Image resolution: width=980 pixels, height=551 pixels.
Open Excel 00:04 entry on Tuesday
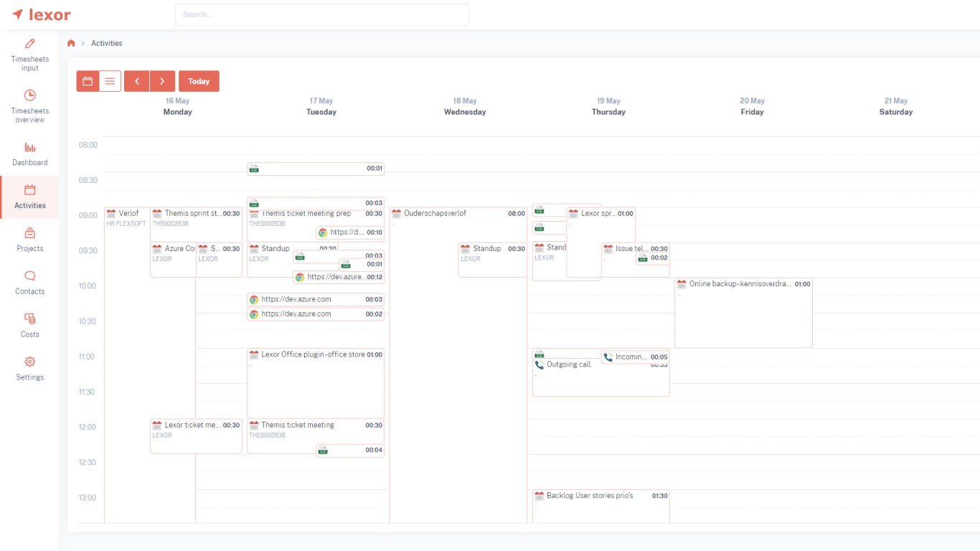(350, 451)
